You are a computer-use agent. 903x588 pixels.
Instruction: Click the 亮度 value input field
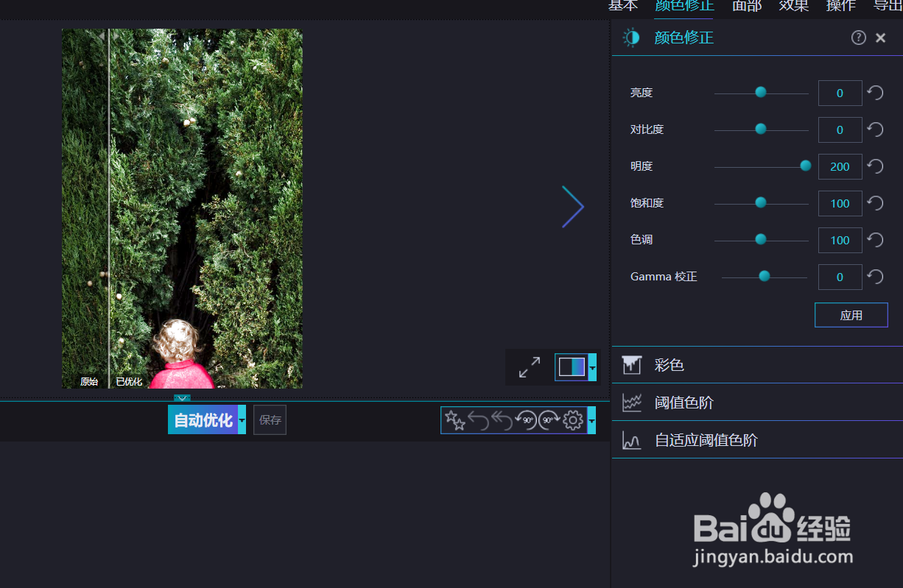coord(840,93)
